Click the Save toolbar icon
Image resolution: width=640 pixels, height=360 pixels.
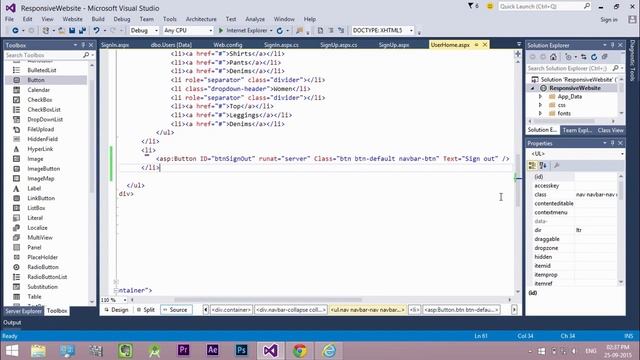click(72, 31)
